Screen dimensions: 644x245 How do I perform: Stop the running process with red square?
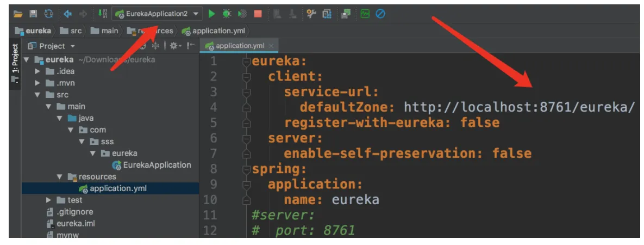pyautogui.click(x=258, y=14)
